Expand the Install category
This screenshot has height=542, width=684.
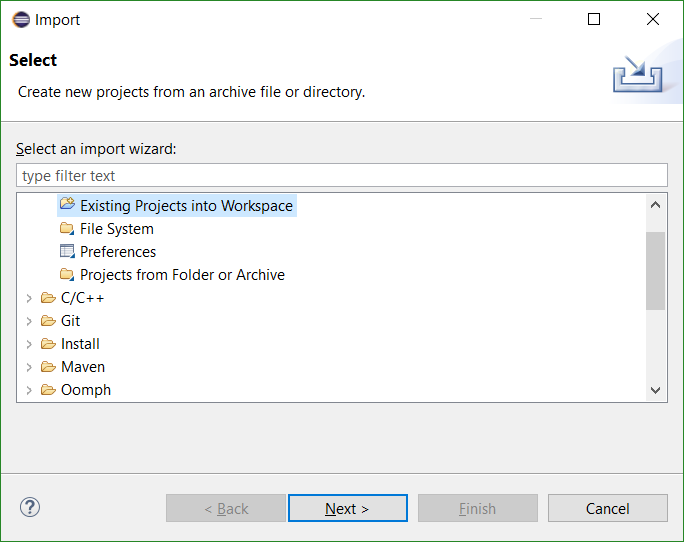[29, 344]
